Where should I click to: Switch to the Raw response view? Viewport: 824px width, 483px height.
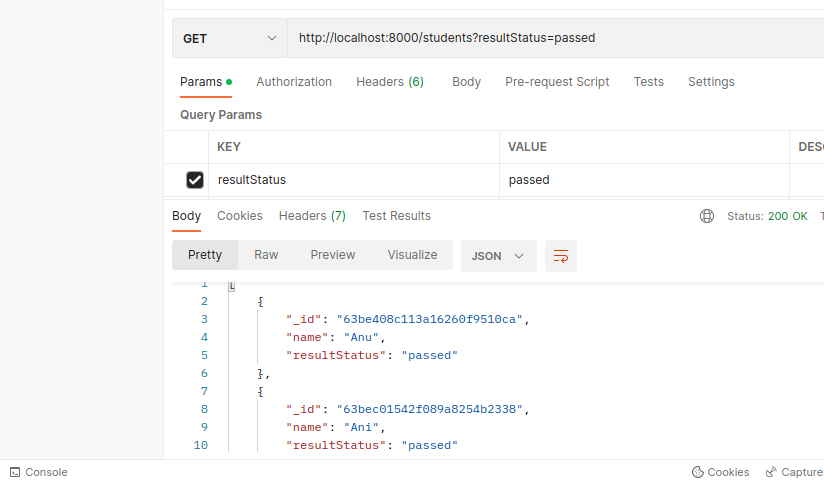coord(266,255)
